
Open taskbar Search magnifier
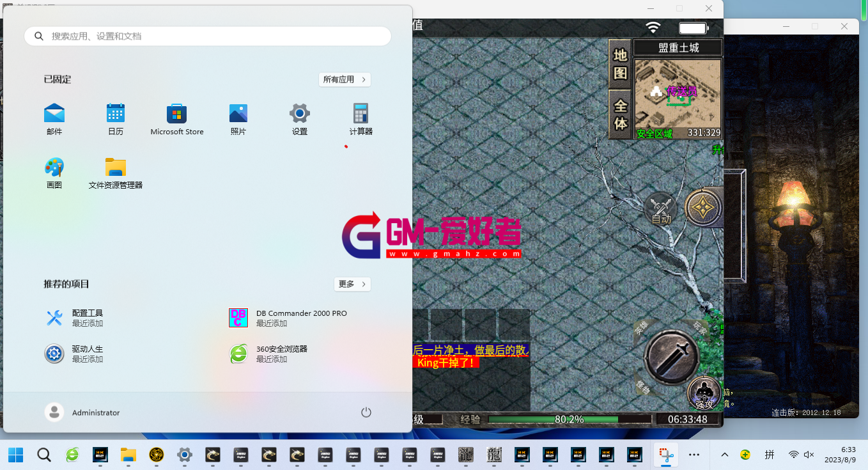[x=44, y=455]
